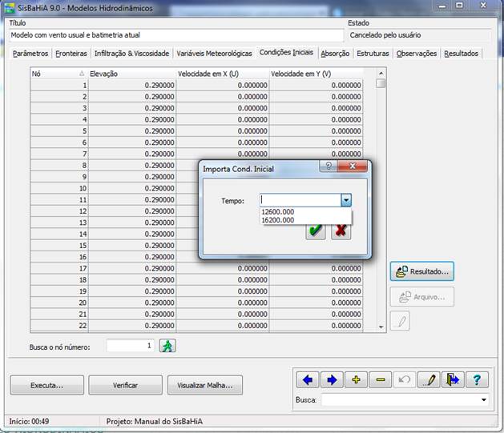504x433 pixels.
Task: Delete record with yellow minus icon
Action: [x=381, y=379]
